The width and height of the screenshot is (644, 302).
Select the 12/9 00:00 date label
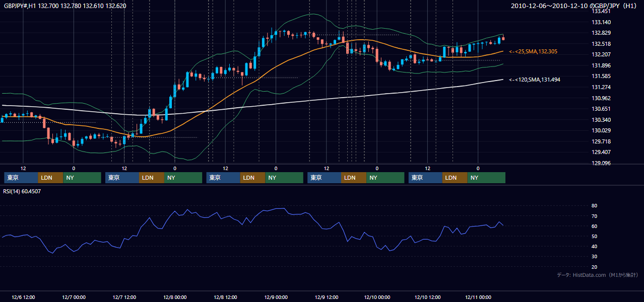[276, 297]
